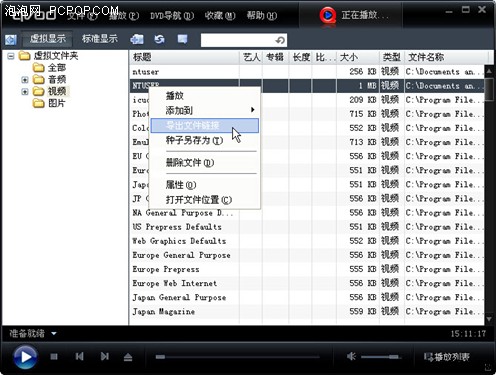This screenshot has height=375, width=496.
Task: Sort by the 标题 column header
Action: point(184,57)
